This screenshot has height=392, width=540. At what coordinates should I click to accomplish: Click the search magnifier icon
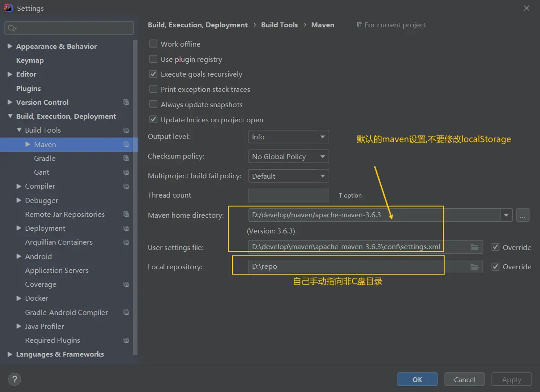click(12, 28)
